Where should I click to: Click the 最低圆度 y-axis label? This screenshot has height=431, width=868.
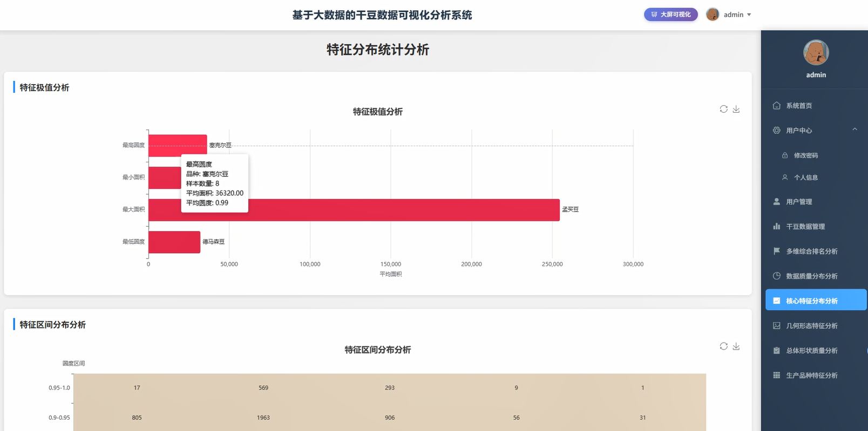tap(133, 242)
